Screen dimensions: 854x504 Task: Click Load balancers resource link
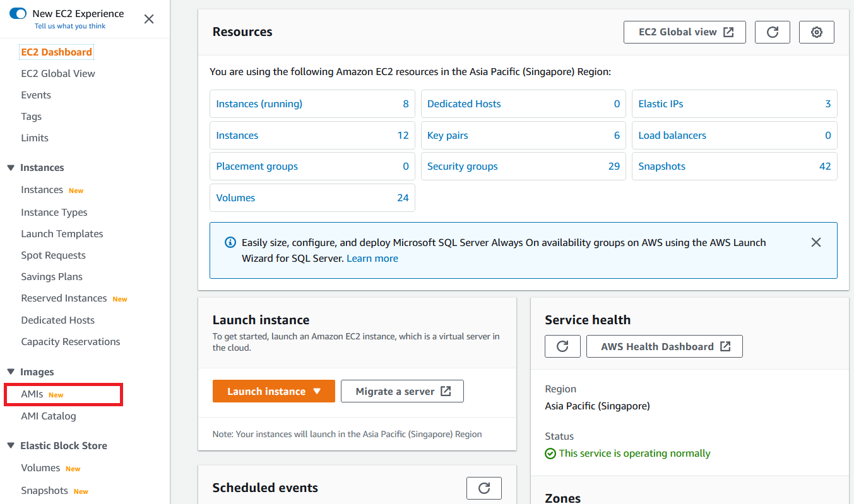(672, 136)
